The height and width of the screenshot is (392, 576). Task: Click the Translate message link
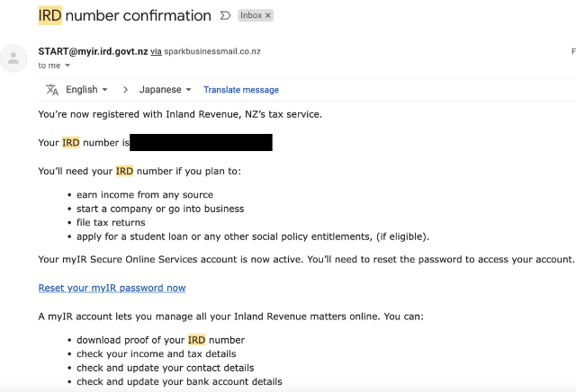tap(241, 90)
